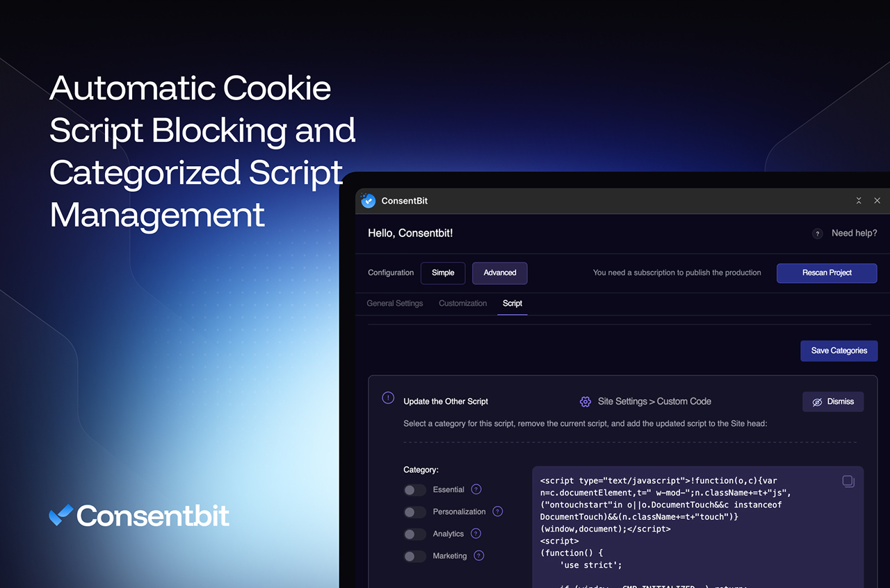This screenshot has width=890, height=588.
Task: Select Simple configuration mode
Action: click(443, 272)
